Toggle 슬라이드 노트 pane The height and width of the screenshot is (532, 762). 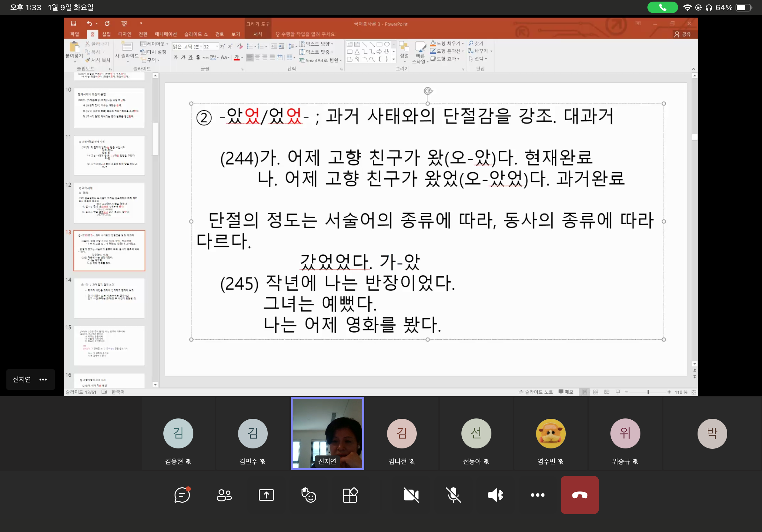pos(536,392)
